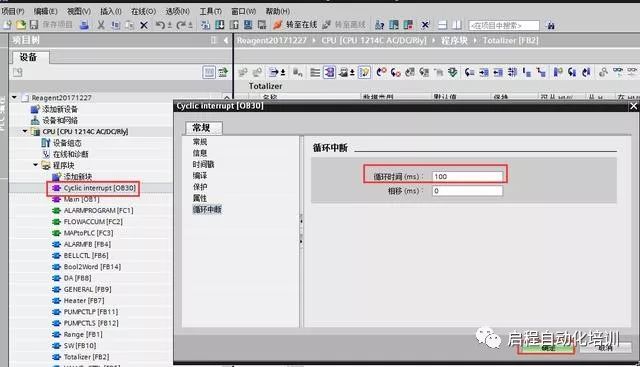The width and height of the screenshot is (640, 367).
Task: Click the 循环时间 (ms) input field
Action: 467,176
